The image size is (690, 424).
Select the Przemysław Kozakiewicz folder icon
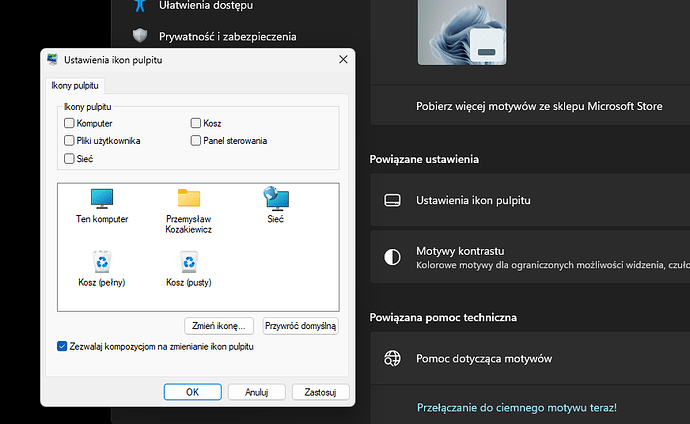[189, 198]
